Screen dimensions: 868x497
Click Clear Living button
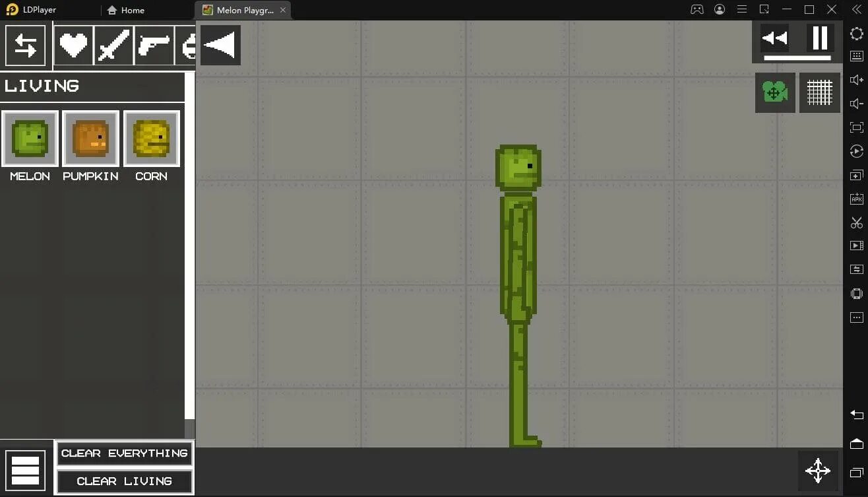pyautogui.click(x=125, y=481)
